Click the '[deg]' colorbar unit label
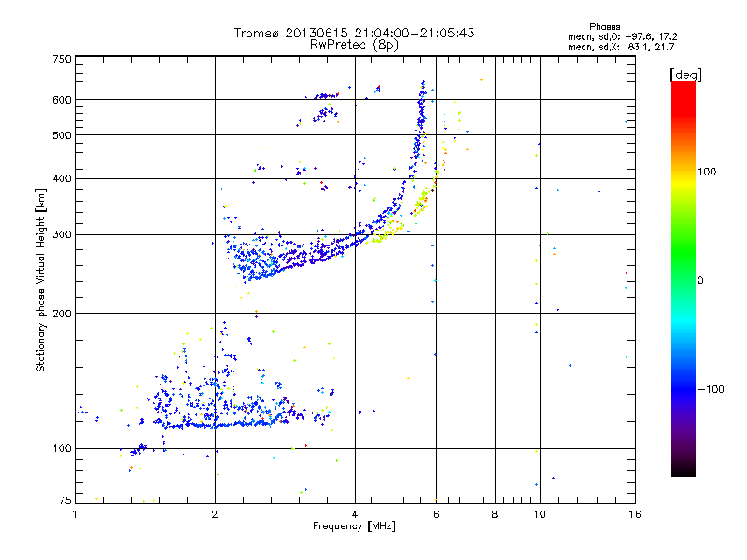Screen dimensions: 747x560 coord(685,75)
